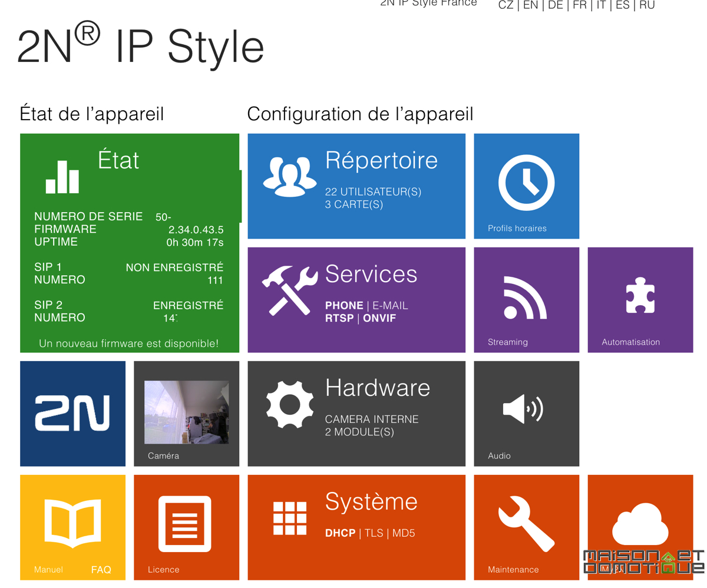Open the Services heading

(x=371, y=274)
